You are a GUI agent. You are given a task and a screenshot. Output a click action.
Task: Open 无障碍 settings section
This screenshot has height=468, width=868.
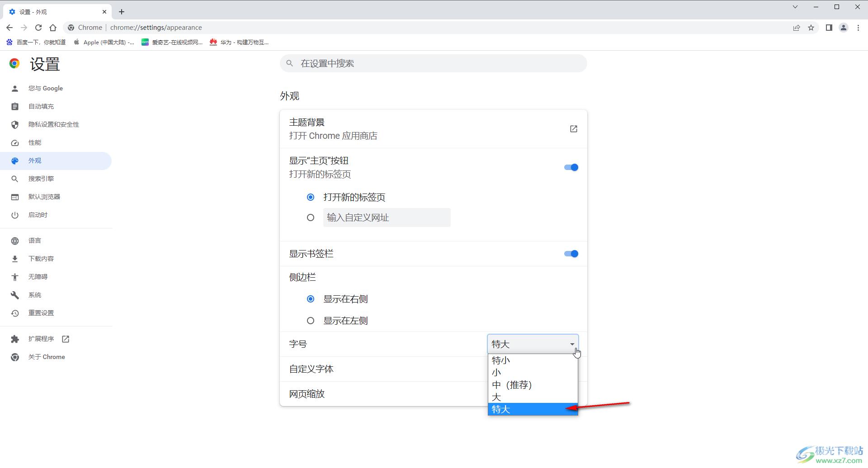[x=56, y=277]
